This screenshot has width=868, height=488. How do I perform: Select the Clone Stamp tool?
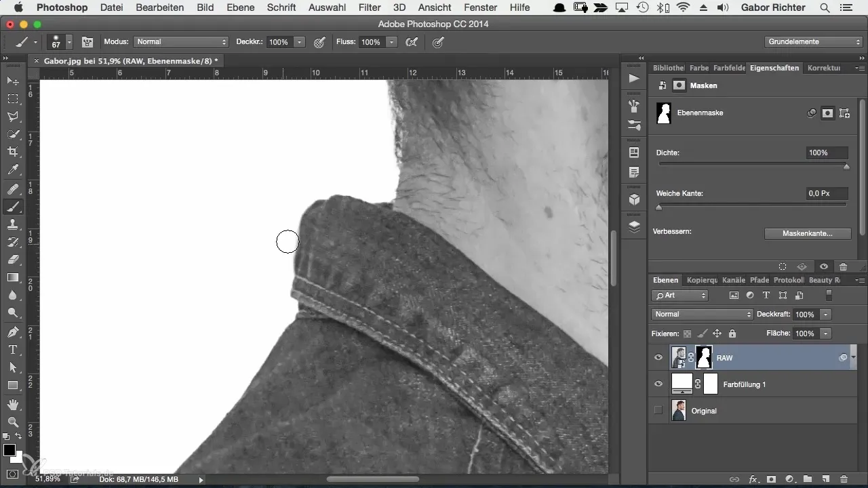click(x=12, y=224)
